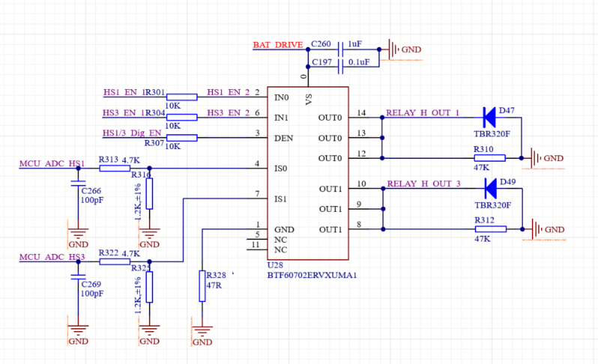Click the 100pF value under C266
This screenshot has height=364, width=598.
click(x=92, y=201)
